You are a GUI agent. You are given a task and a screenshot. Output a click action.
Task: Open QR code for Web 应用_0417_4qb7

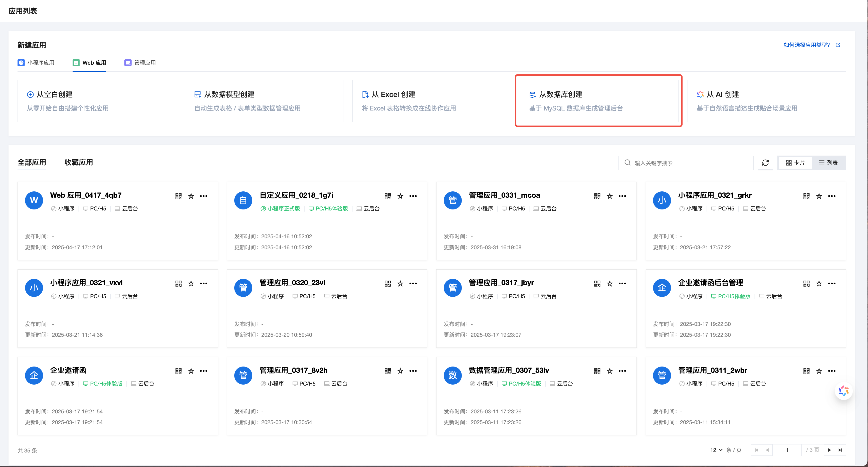point(178,196)
